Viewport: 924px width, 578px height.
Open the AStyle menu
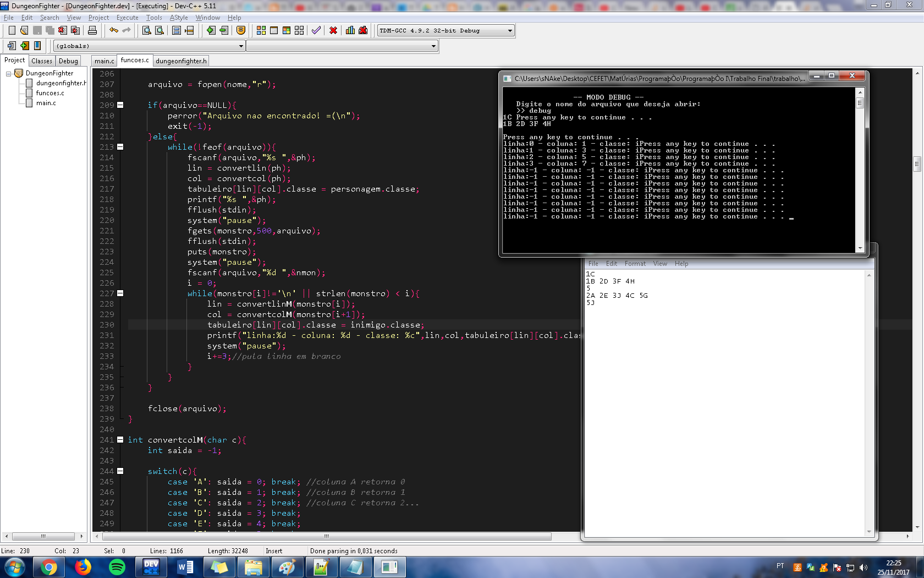179,18
